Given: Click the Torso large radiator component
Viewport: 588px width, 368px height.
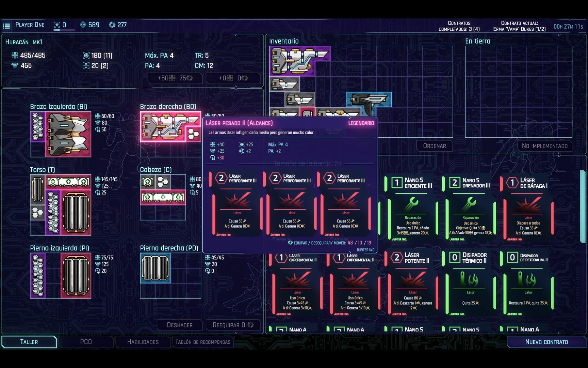Looking at the screenshot, I should tap(76, 213).
